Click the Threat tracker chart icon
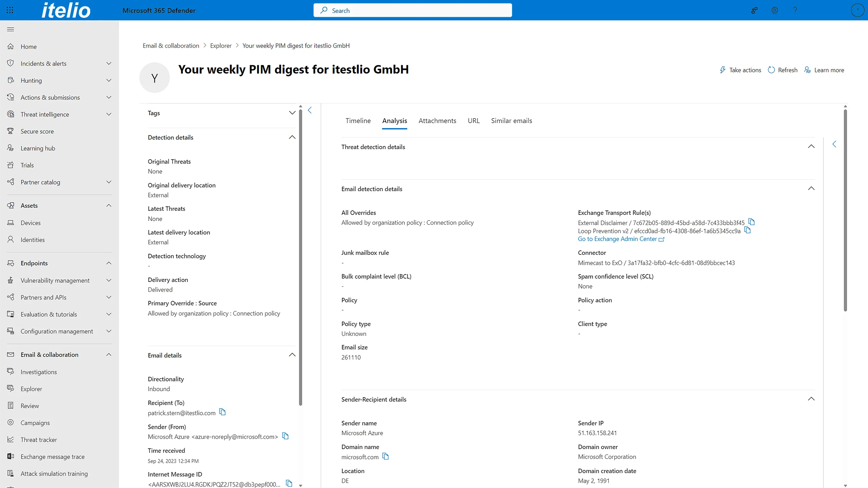Viewport: 868px width, 488px height. pyautogui.click(x=11, y=440)
